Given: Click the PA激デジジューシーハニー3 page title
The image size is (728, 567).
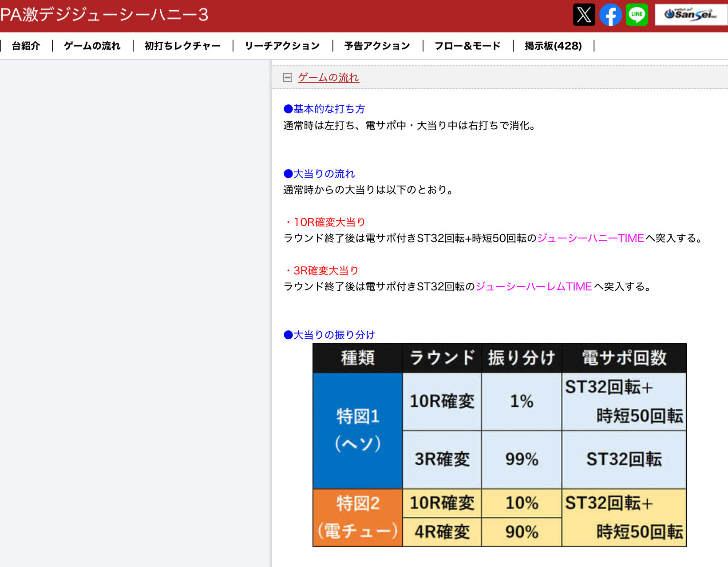Looking at the screenshot, I should (x=104, y=15).
